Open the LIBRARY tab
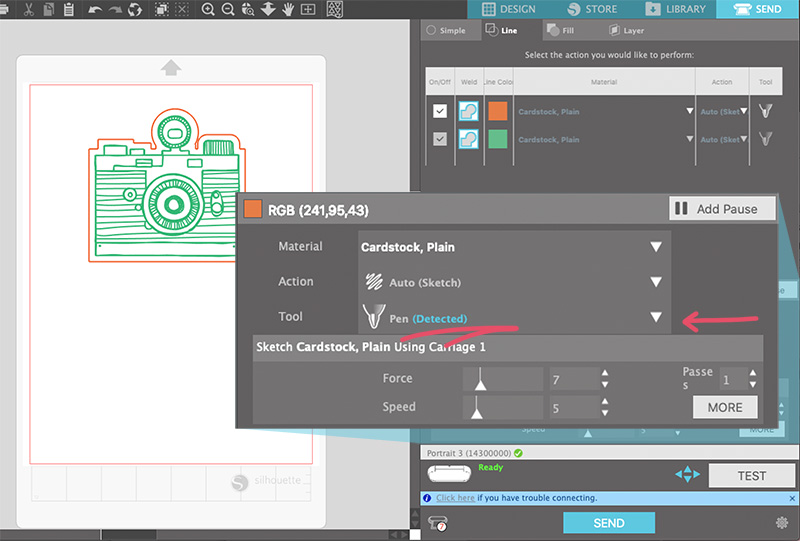Screen dimensions: 800x541 [x=675, y=9]
